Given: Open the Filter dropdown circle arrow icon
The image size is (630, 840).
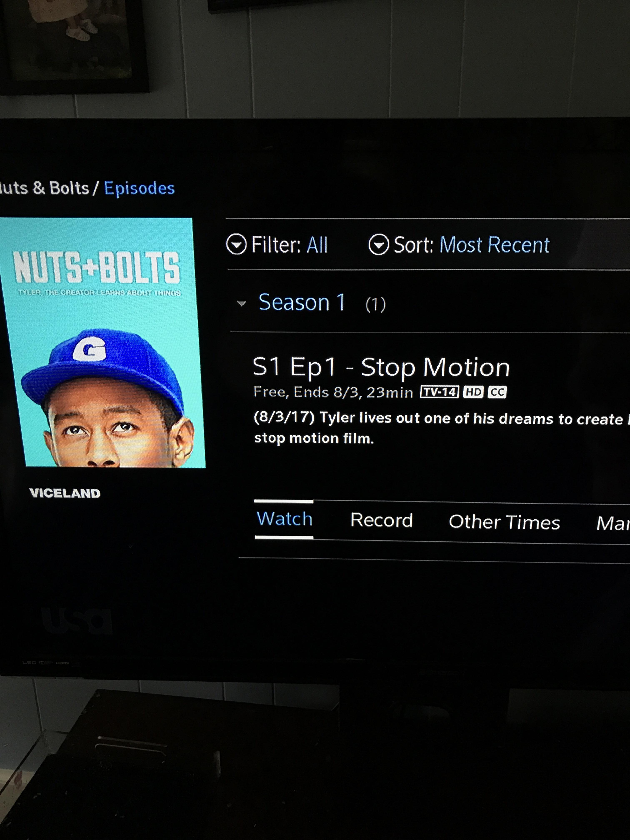Looking at the screenshot, I should point(236,245).
